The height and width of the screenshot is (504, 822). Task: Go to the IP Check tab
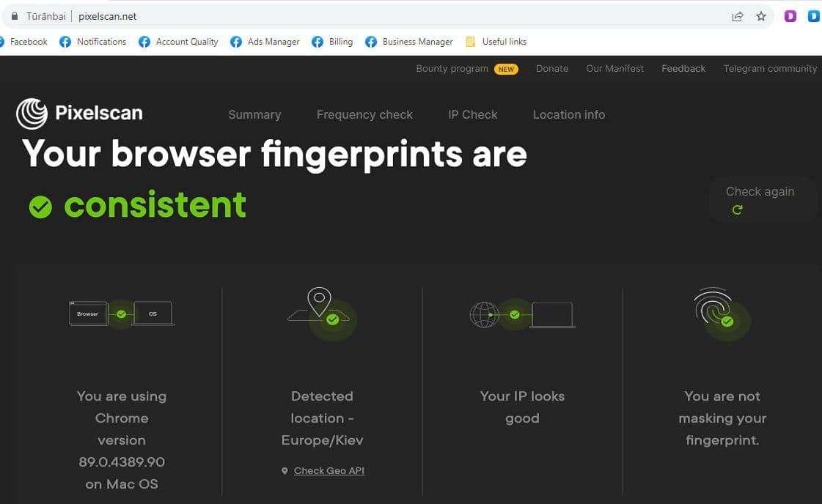[472, 114]
